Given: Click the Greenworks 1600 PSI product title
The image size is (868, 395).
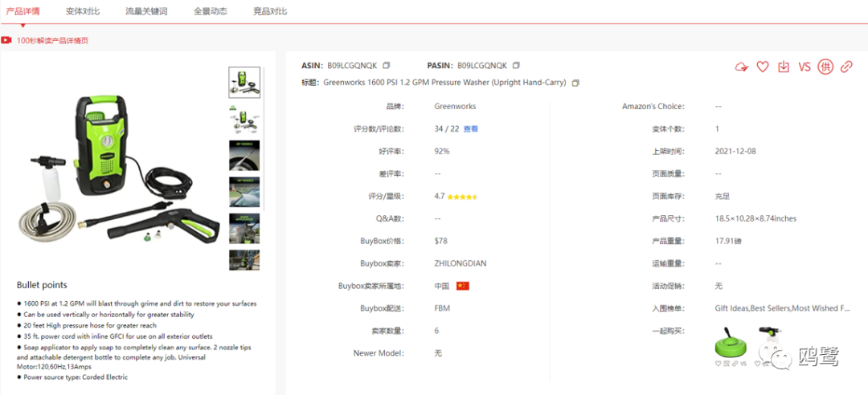Looking at the screenshot, I should point(444,83).
